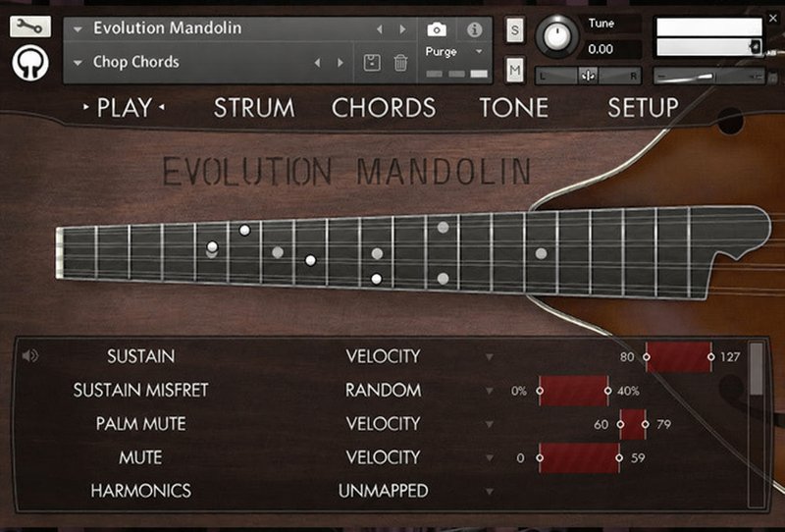Screen dimensions: 785x532
Task: Open the Mute mapping dropdown arrow
Action: [x=489, y=457]
